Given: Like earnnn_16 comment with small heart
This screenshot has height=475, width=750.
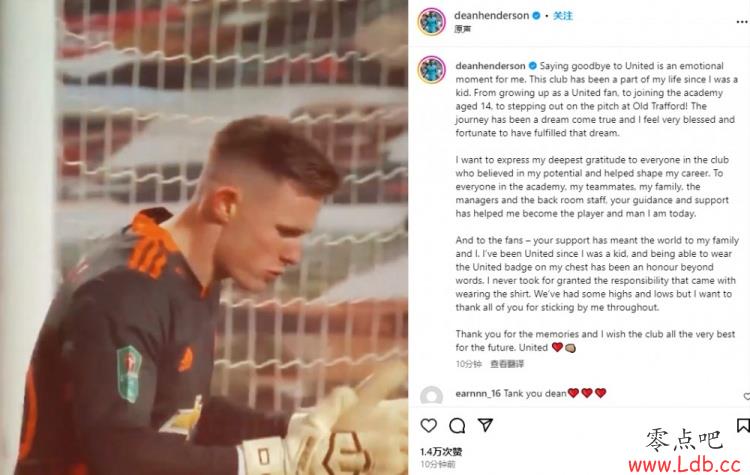Looking at the screenshot, I should pyautogui.click(x=747, y=396).
